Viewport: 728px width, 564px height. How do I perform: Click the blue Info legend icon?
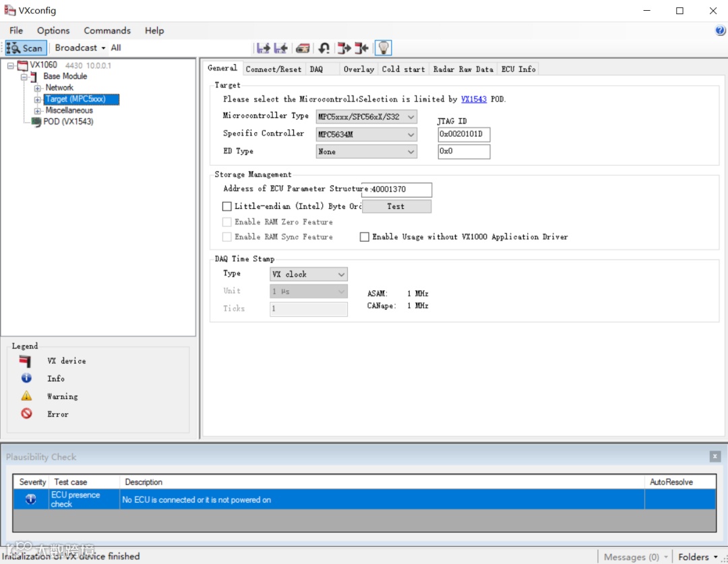tap(26, 378)
